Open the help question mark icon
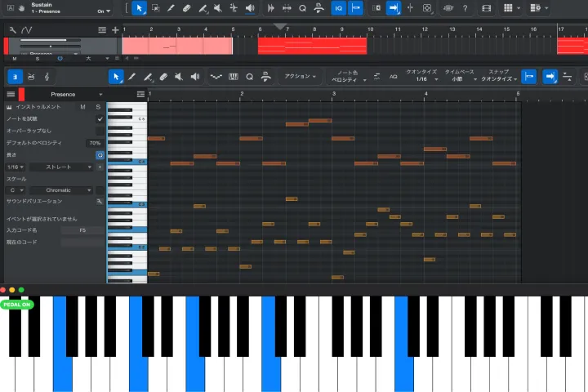 coord(465,8)
